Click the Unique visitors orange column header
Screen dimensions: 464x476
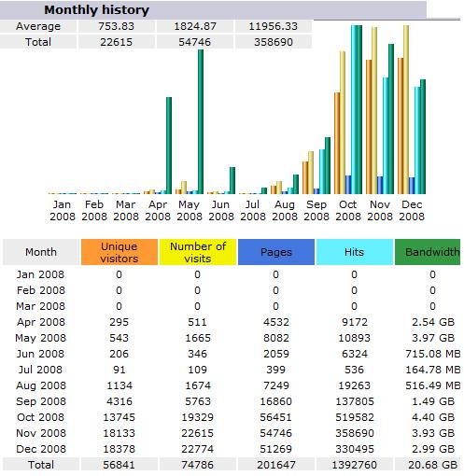pos(120,252)
